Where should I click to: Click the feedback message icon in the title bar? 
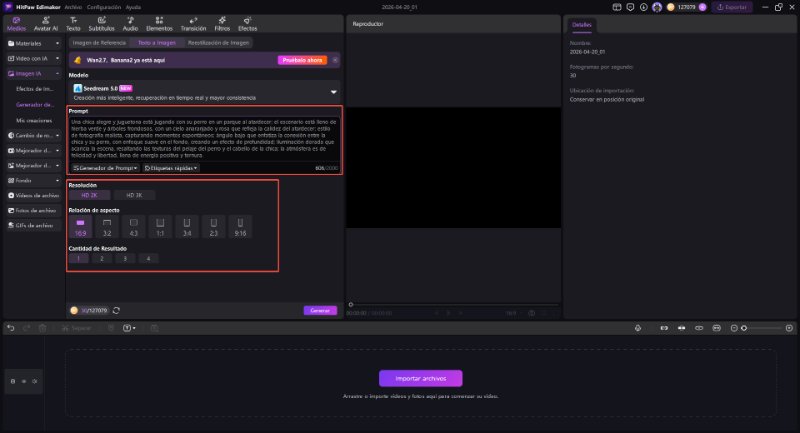coord(630,7)
